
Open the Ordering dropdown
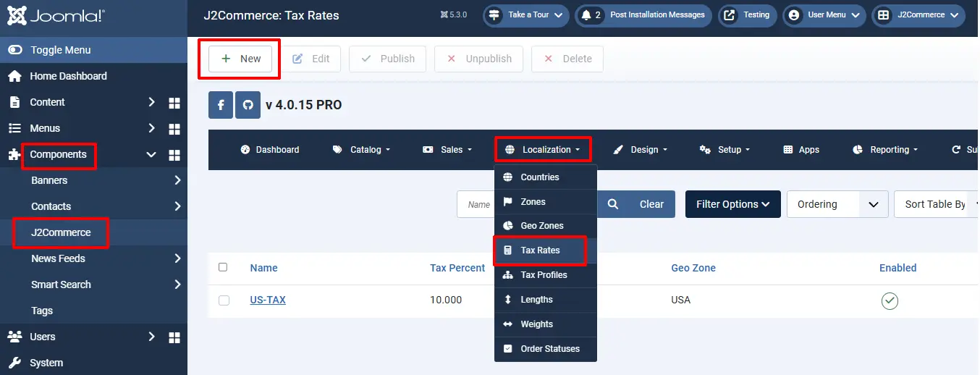(837, 204)
